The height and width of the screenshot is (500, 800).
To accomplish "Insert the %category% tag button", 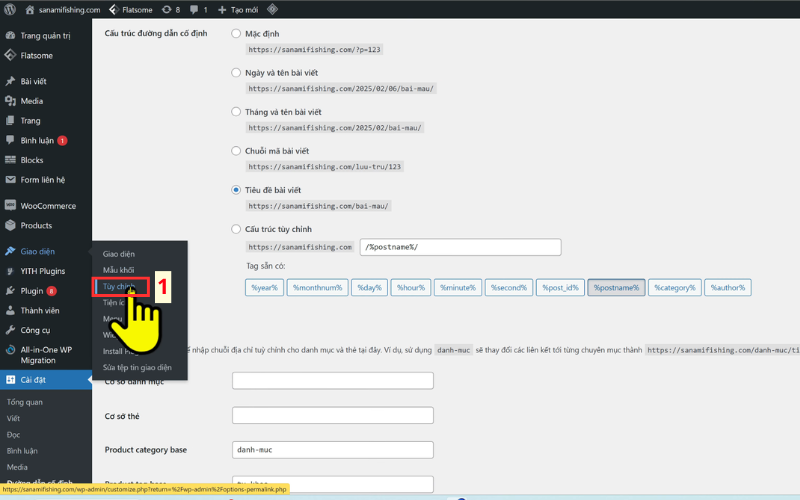I will [x=675, y=287].
